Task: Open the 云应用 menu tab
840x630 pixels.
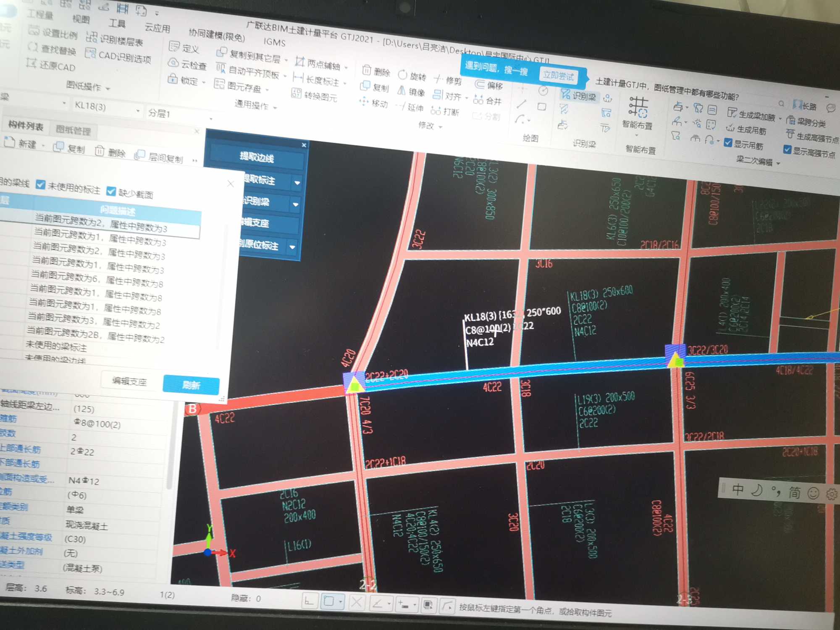Action: [x=157, y=28]
